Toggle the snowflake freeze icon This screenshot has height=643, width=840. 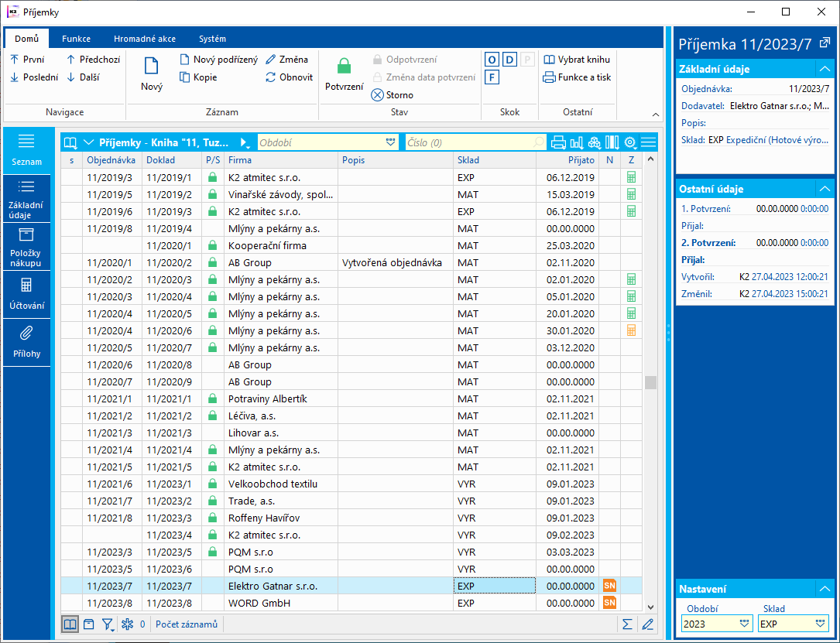click(127, 624)
